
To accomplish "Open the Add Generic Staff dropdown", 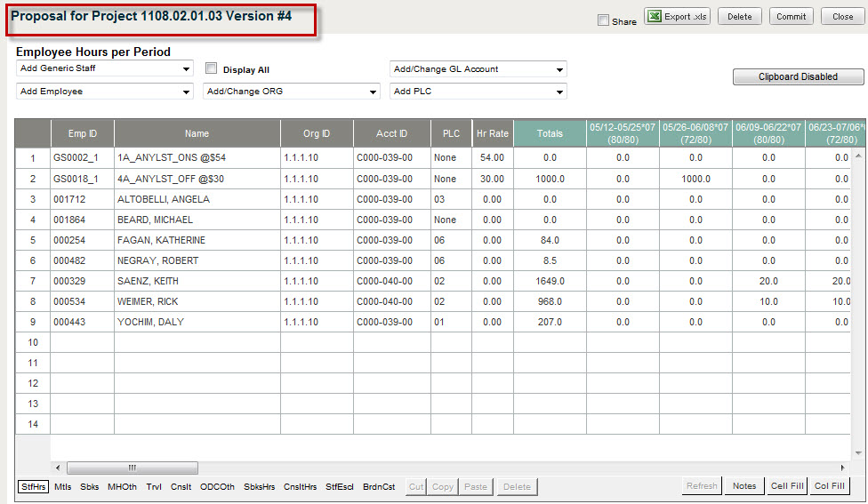I will coord(105,68).
